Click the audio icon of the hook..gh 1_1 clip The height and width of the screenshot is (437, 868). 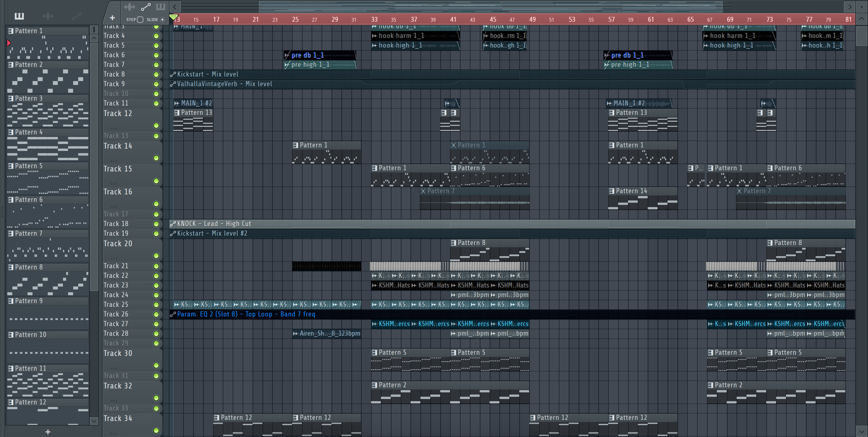pyautogui.click(x=486, y=46)
